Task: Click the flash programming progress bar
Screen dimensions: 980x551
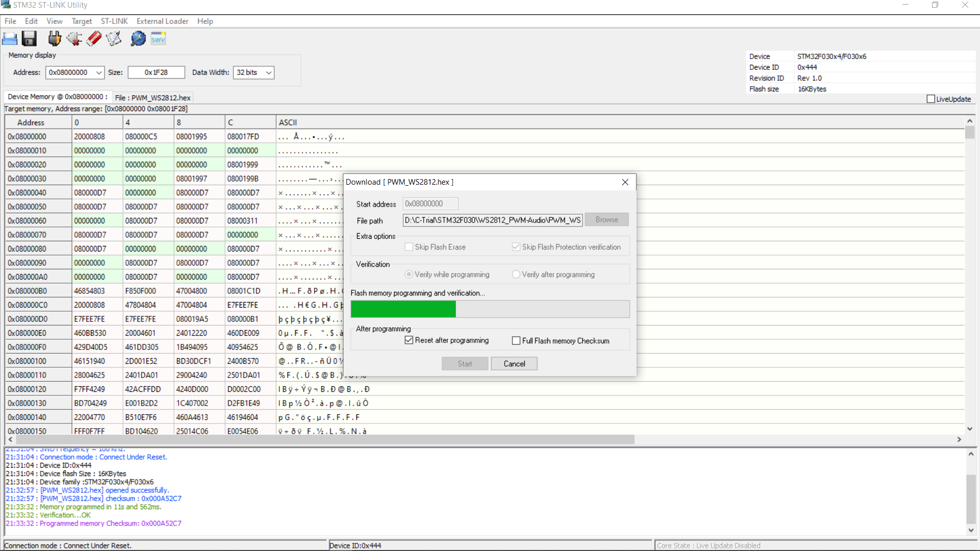Action: click(490, 309)
